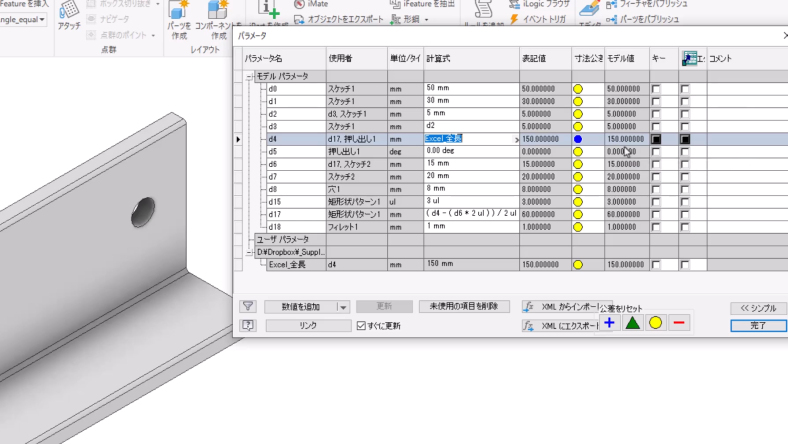
Task: Open the 数値を追加 dropdown arrow
Action: (343, 307)
